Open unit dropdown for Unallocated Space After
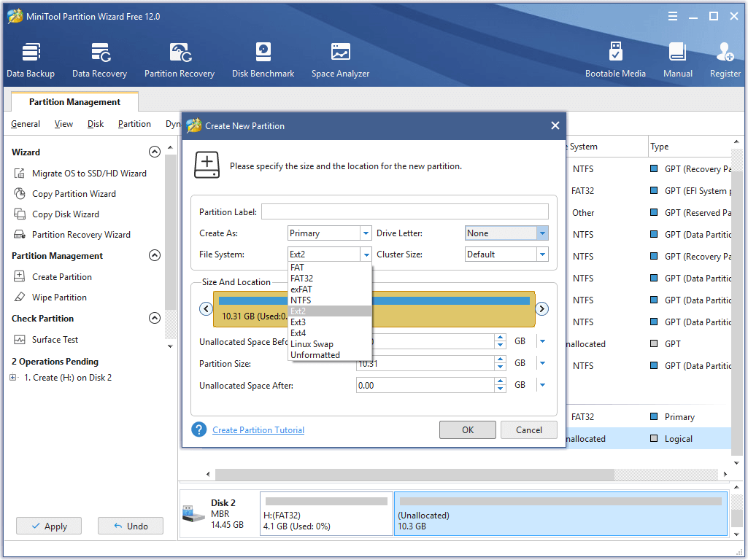The width and height of the screenshot is (748, 560). (542, 385)
